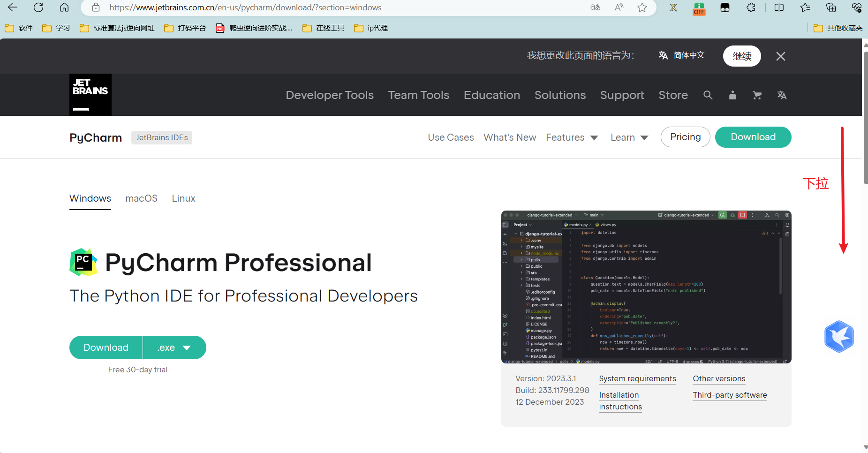Close the language change banner
Viewport: 868px width, 453px height.
coord(781,56)
